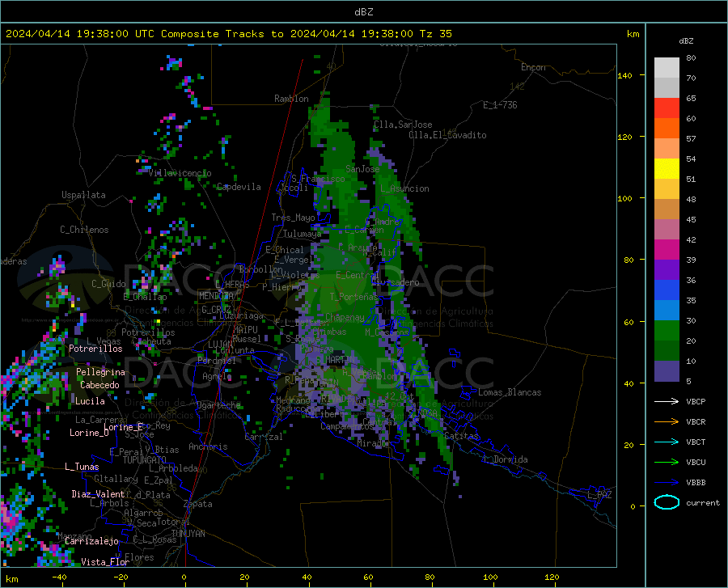Click the cyan 'current' ellipse legend icon
Viewport: 728px width, 588px height.
667,502
